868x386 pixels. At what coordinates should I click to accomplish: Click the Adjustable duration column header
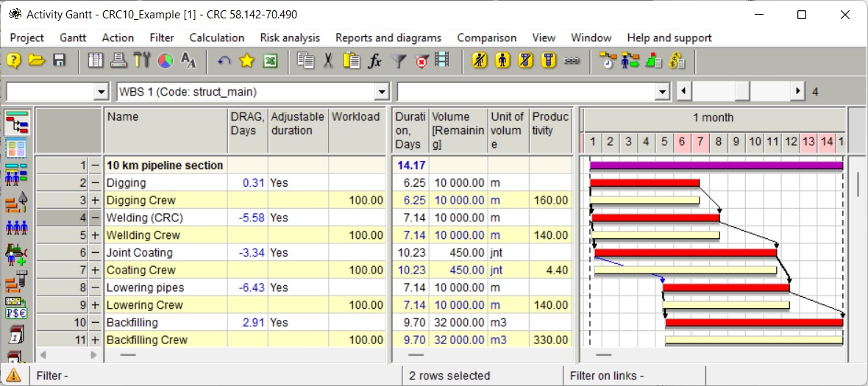[299, 131]
